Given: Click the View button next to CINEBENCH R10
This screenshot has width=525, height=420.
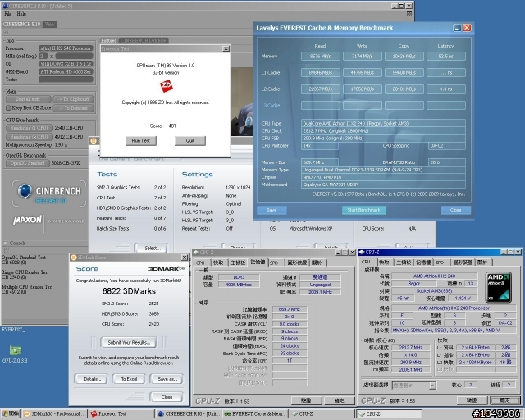Looking at the screenshot, I should point(50,25).
